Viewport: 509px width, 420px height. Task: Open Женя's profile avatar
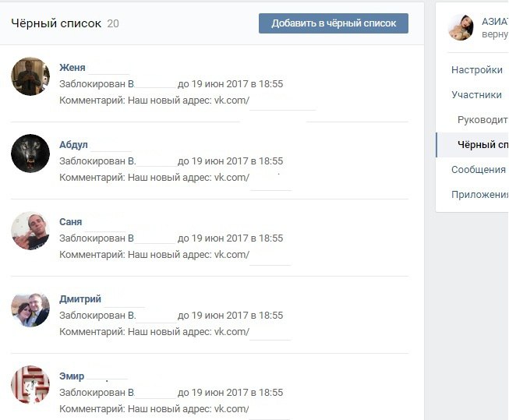30,76
